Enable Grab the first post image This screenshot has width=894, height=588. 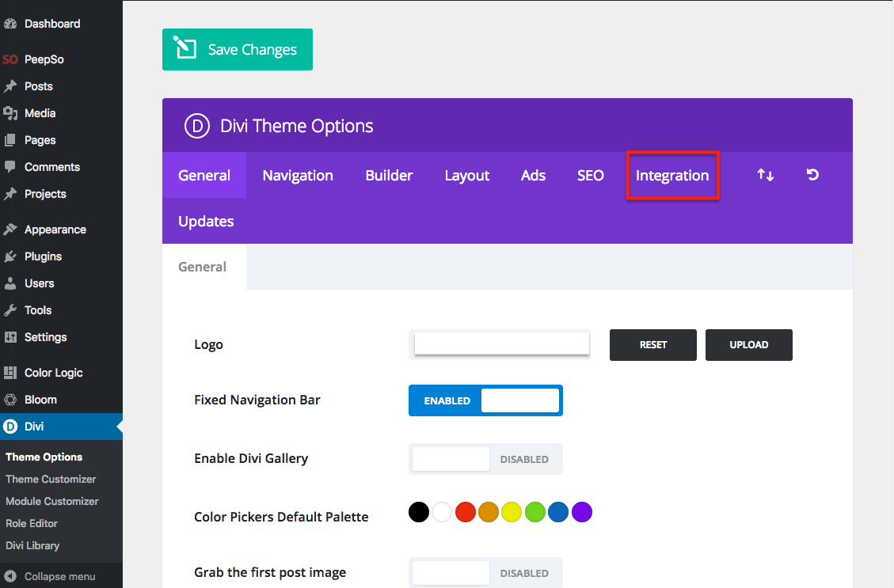[485, 573]
